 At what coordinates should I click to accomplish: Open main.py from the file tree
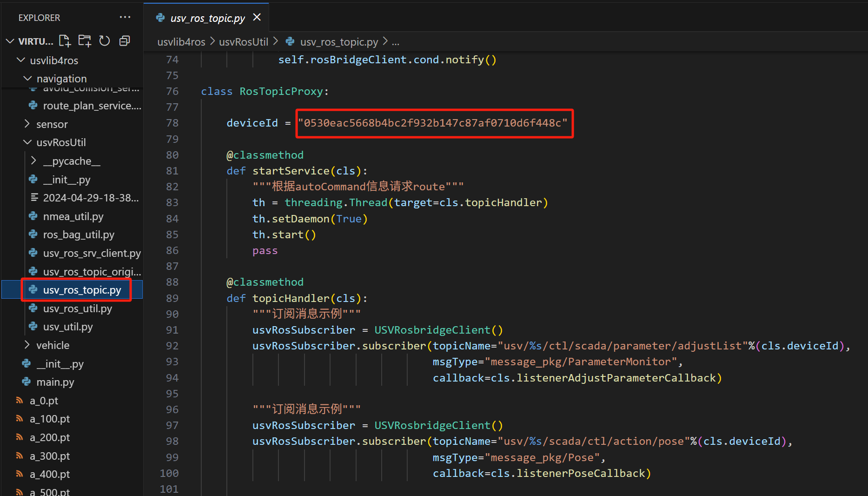click(x=55, y=382)
